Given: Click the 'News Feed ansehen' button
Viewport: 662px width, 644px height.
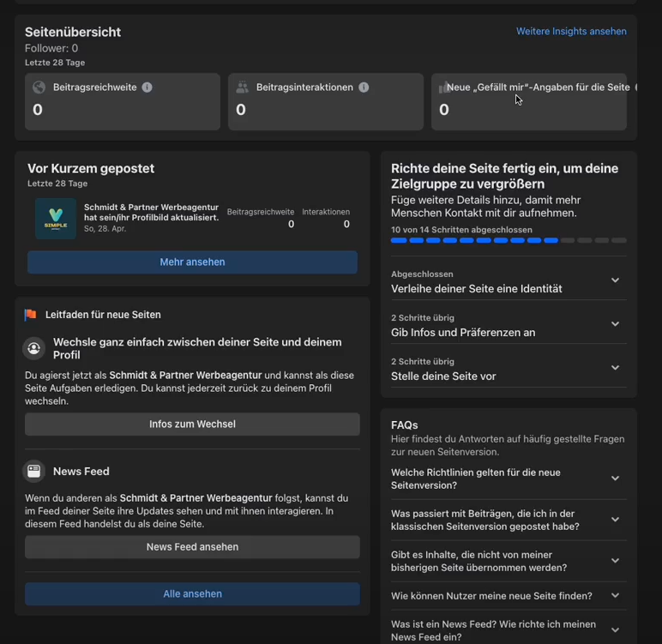Looking at the screenshot, I should click(192, 547).
